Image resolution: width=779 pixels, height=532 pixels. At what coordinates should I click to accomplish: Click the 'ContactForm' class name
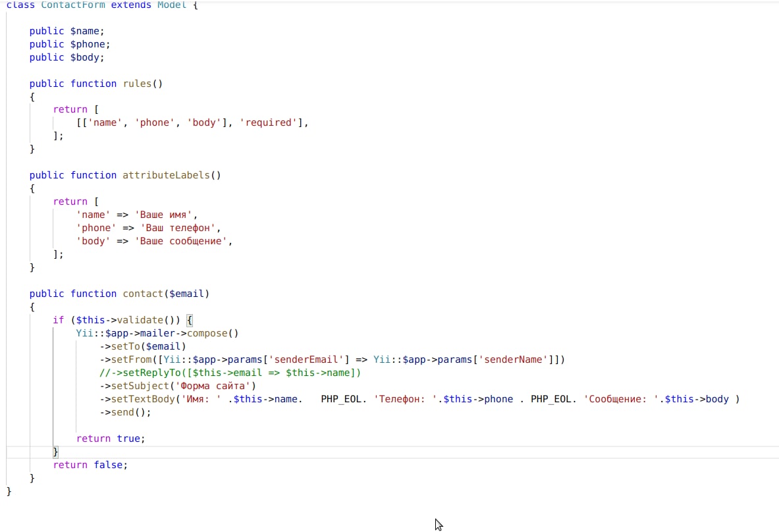pyautogui.click(x=73, y=5)
